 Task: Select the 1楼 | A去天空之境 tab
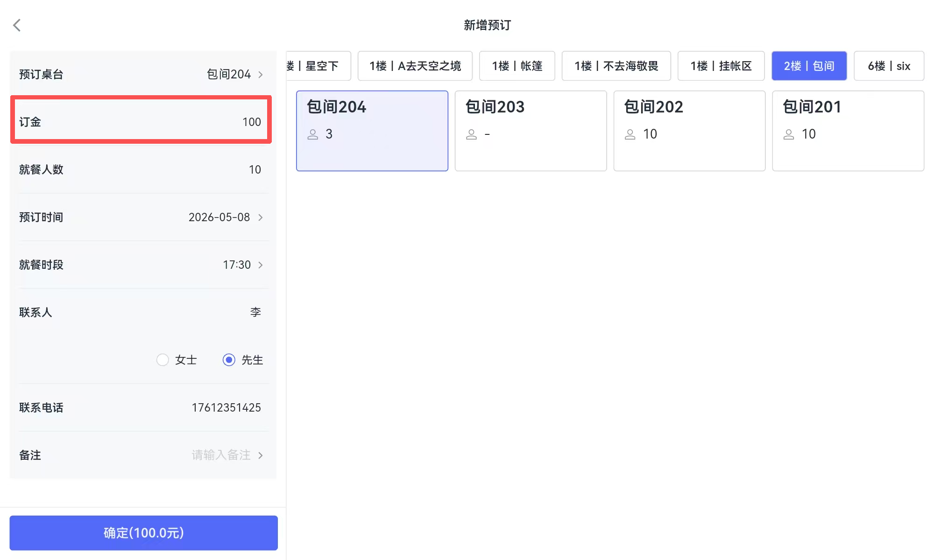click(415, 66)
